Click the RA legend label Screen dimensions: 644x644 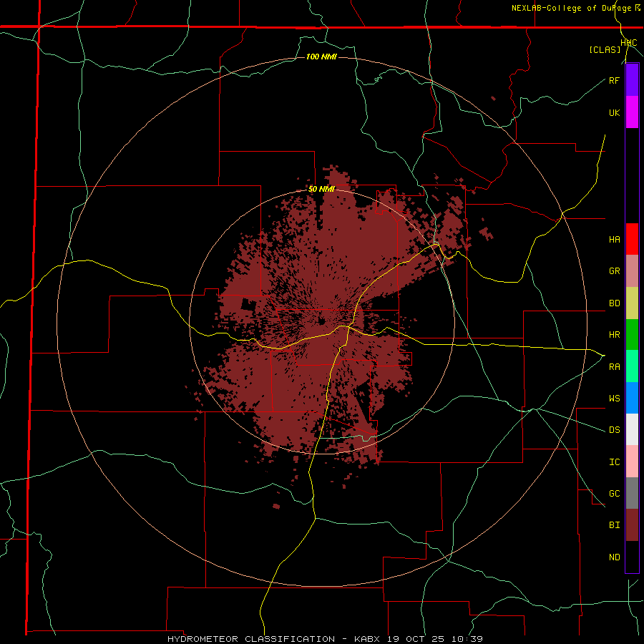[x=614, y=367]
